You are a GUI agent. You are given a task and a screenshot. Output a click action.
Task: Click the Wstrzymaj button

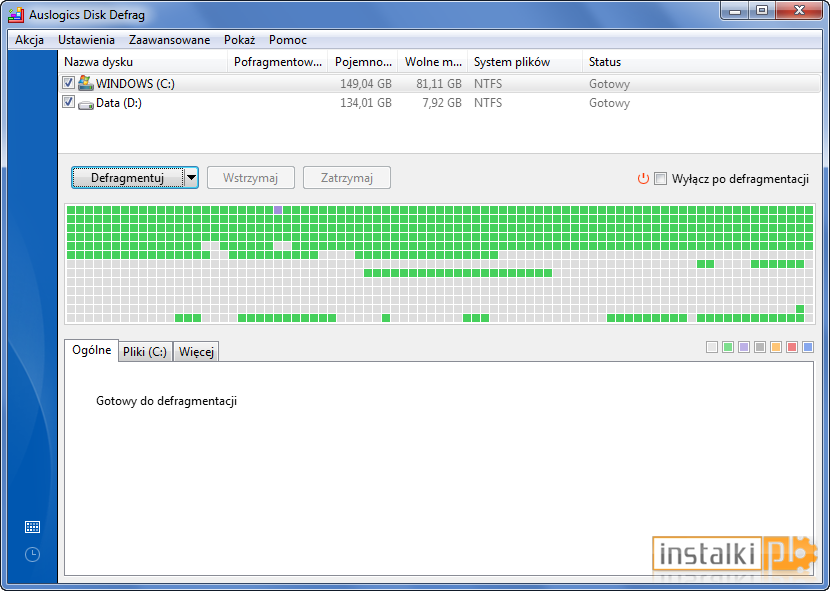250,178
